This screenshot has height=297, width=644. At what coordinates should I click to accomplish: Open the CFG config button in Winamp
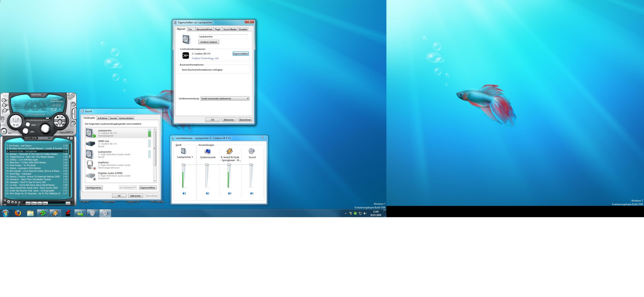point(2,119)
